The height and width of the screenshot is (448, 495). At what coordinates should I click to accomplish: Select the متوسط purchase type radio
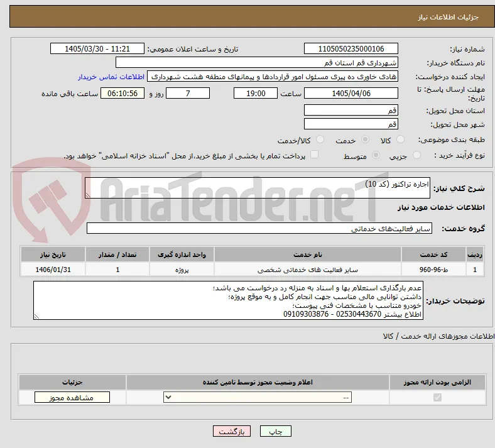click(376, 155)
